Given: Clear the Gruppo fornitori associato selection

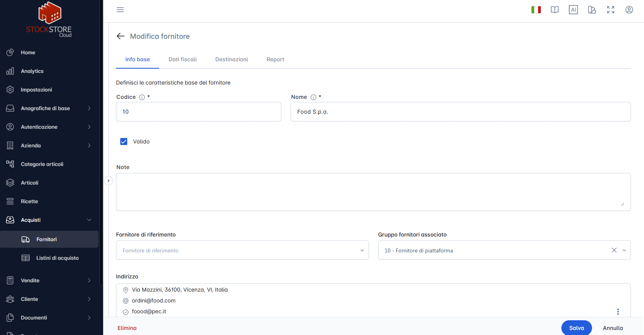Looking at the screenshot, I should (614, 250).
